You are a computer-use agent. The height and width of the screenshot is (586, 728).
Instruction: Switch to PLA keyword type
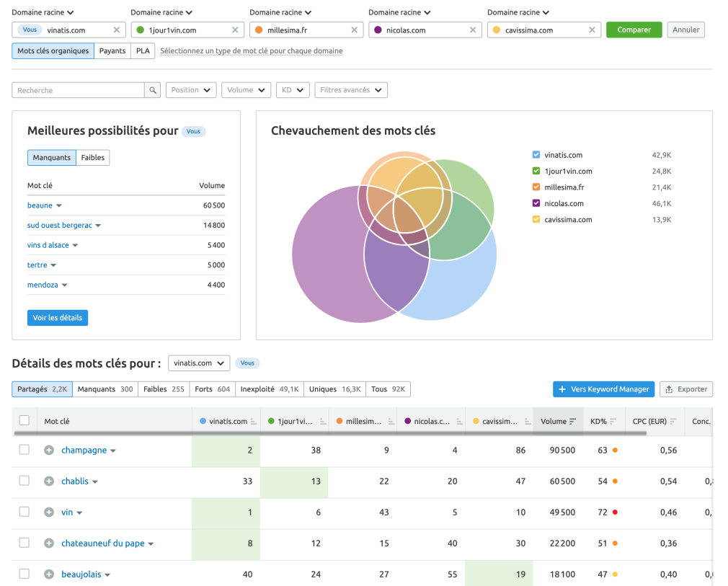click(143, 50)
